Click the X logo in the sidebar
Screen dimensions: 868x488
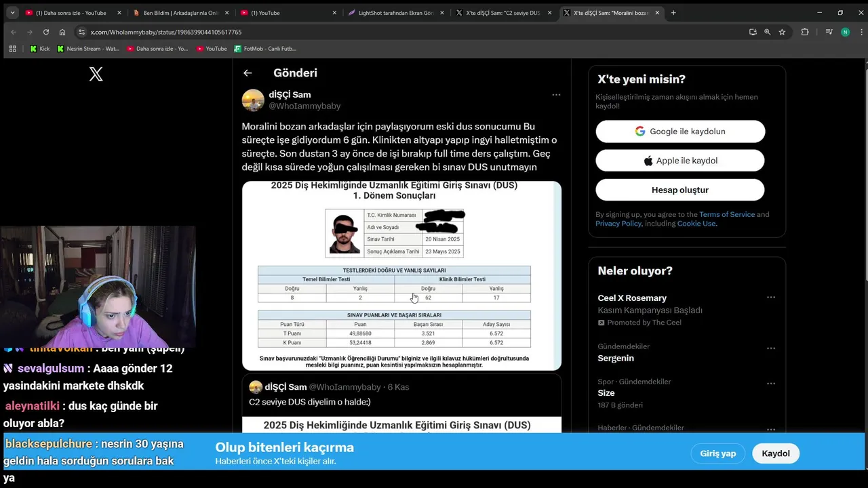96,74
